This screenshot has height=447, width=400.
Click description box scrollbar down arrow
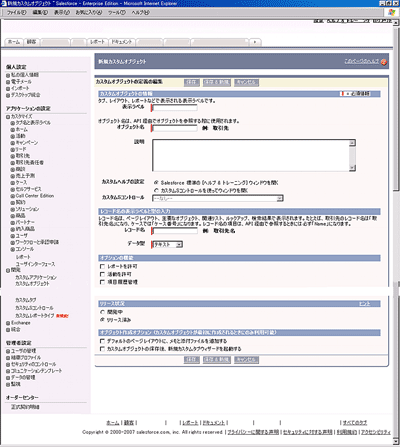[x=352, y=168]
